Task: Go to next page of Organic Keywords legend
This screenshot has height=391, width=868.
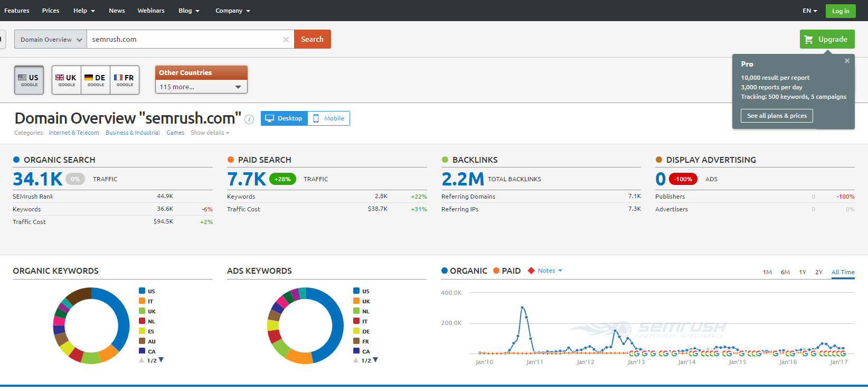Action: click(x=161, y=360)
